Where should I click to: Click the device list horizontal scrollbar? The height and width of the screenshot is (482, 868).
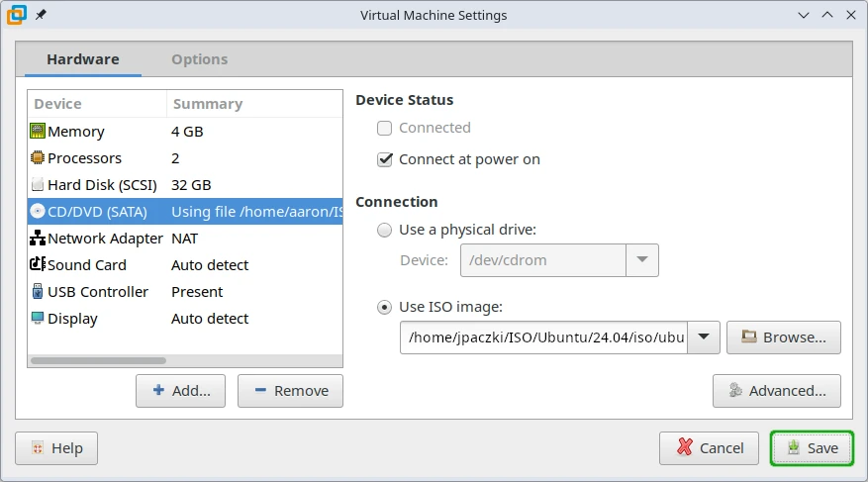[99, 361]
